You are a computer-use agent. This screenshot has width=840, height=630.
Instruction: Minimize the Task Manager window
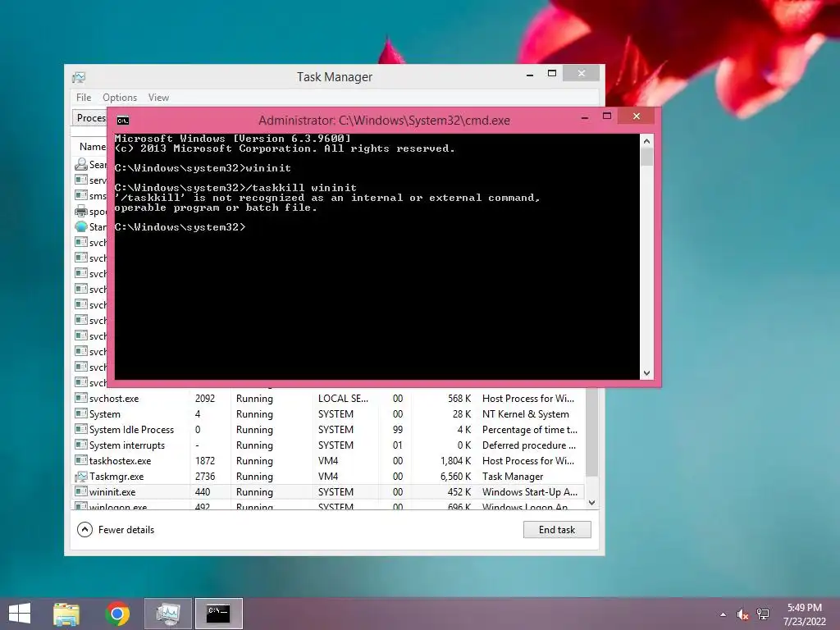pos(530,75)
